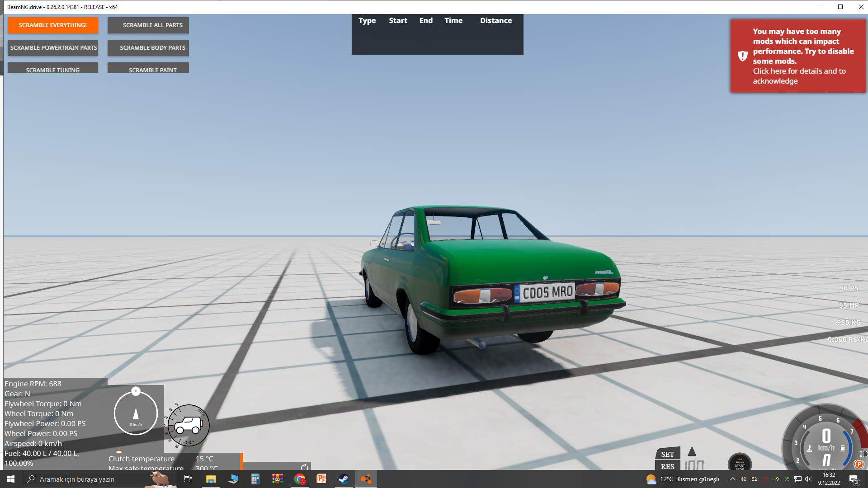Open WinRAR from the taskbar
The height and width of the screenshot is (488, 868).
(278, 479)
